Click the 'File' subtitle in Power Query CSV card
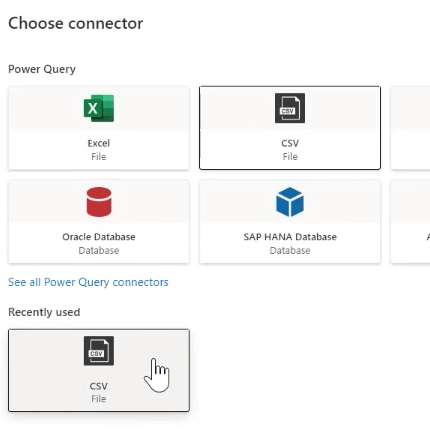The height and width of the screenshot is (447, 430). [290, 157]
